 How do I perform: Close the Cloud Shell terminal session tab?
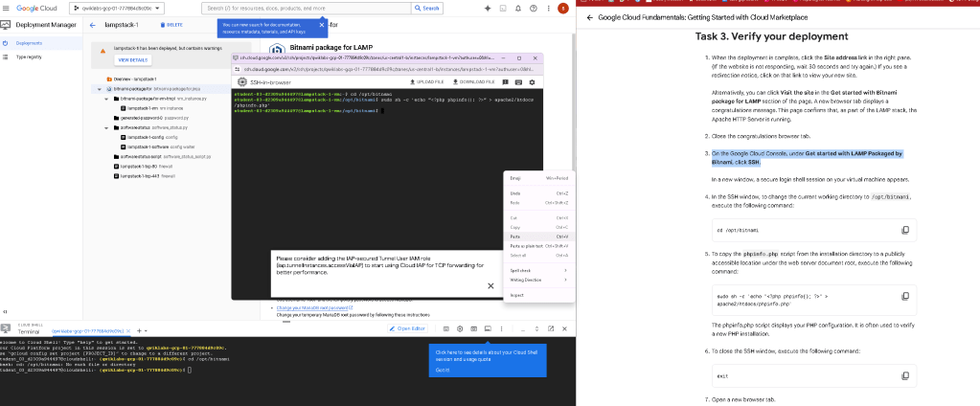(x=128, y=330)
